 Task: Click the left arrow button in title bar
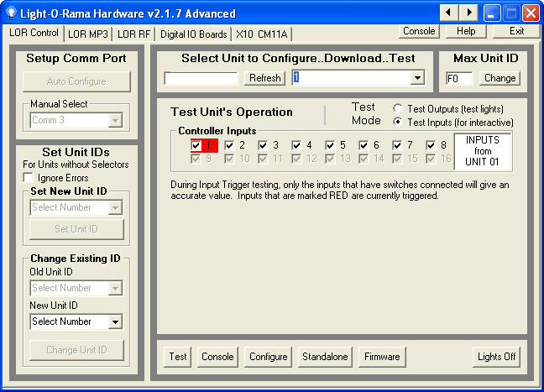450,13
